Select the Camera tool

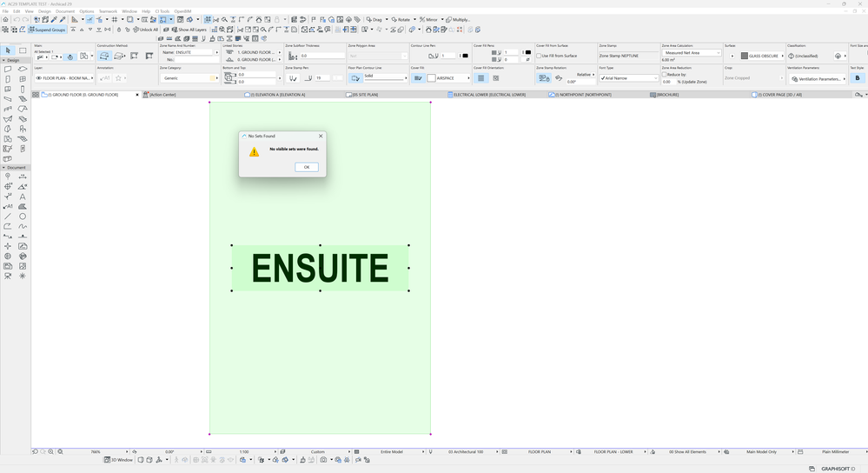[8, 276]
